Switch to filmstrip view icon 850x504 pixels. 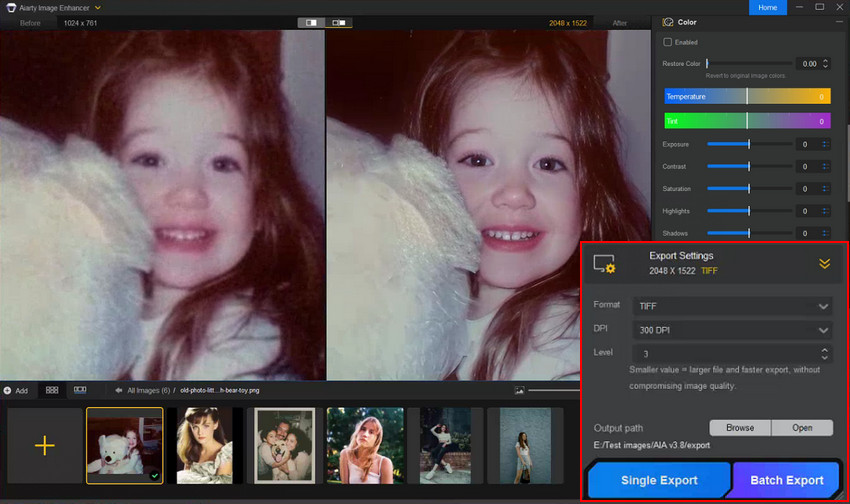pyautogui.click(x=80, y=390)
